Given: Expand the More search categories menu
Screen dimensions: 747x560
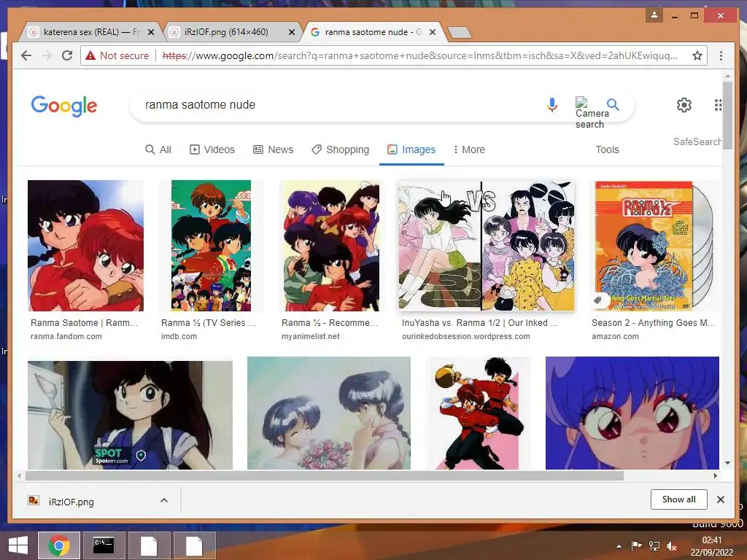Looking at the screenshot, I should [x=469, y=149].
